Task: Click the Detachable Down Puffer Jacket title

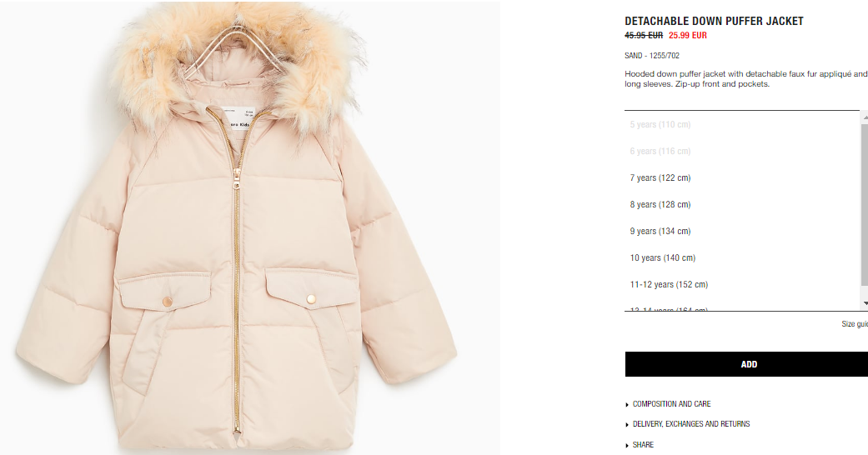Action: point(714,21)
